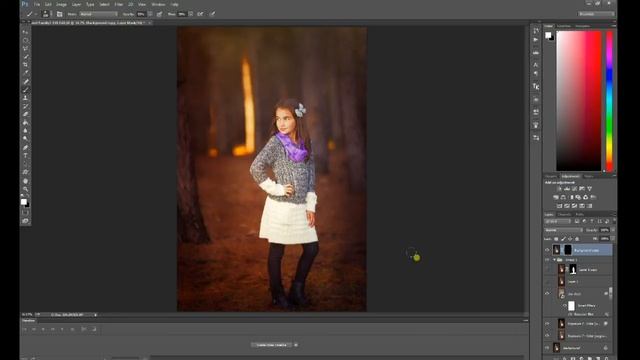Select the Brush tool in toolbox
The width and height of the screenshot is (640, 360).
tap(25, 89)
